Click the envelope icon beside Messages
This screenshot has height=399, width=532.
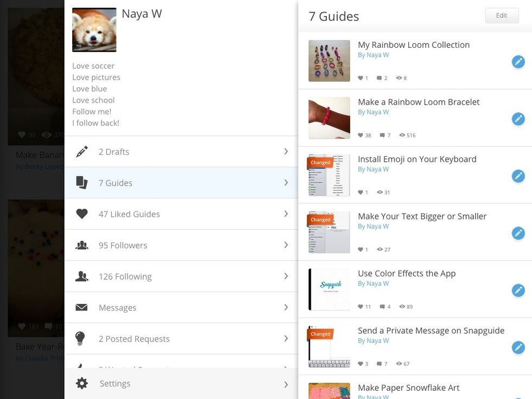pos(82,307)
